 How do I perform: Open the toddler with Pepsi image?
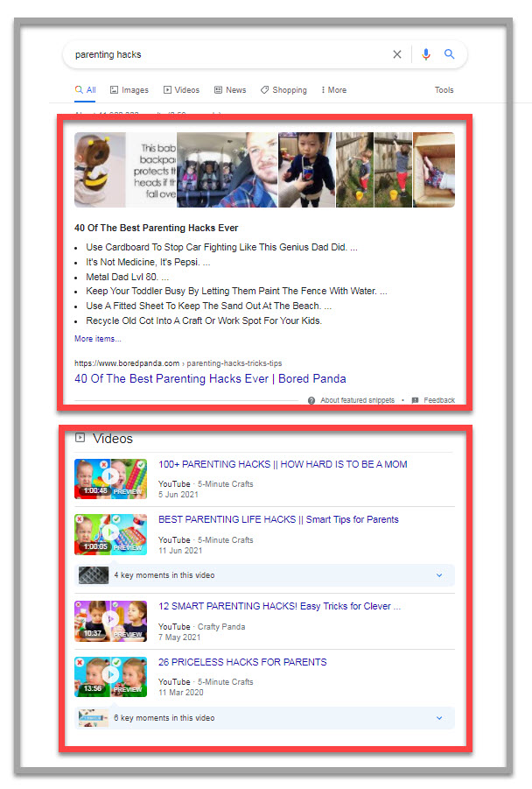306,170
